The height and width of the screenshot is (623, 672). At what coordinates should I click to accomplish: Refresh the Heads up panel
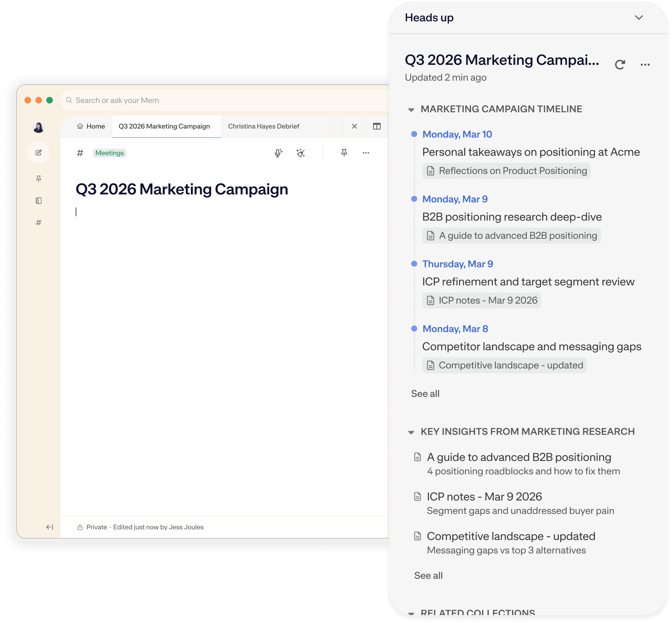(620, 64)
